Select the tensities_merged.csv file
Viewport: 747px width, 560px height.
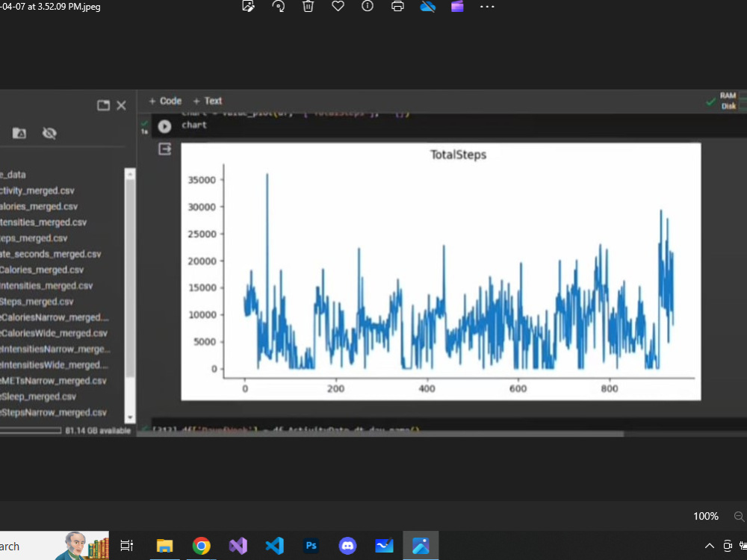click(x=43, y=222)
